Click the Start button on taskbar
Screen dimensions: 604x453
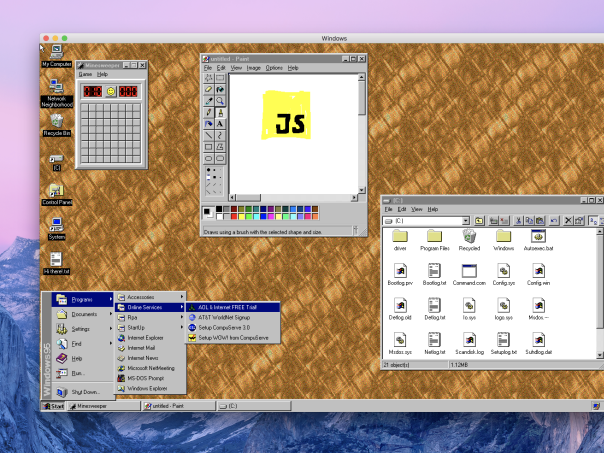[53, 407]
